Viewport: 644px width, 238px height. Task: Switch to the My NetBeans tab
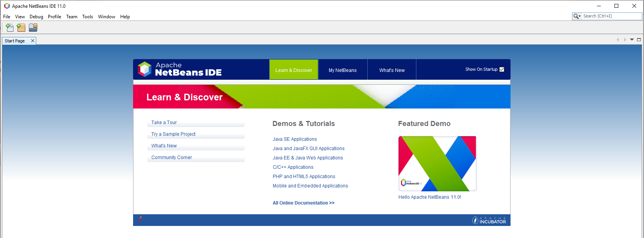click(x=343, y=70)
